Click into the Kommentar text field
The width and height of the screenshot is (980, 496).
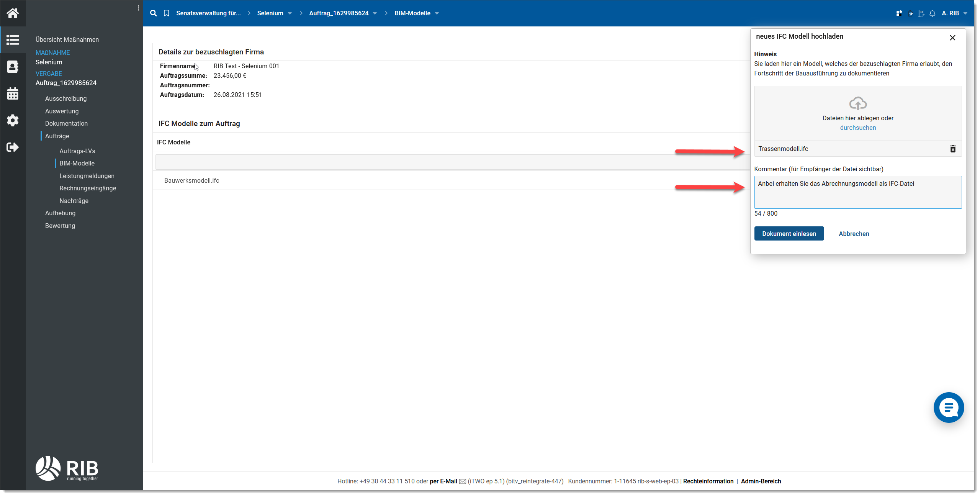pos(857,192)
